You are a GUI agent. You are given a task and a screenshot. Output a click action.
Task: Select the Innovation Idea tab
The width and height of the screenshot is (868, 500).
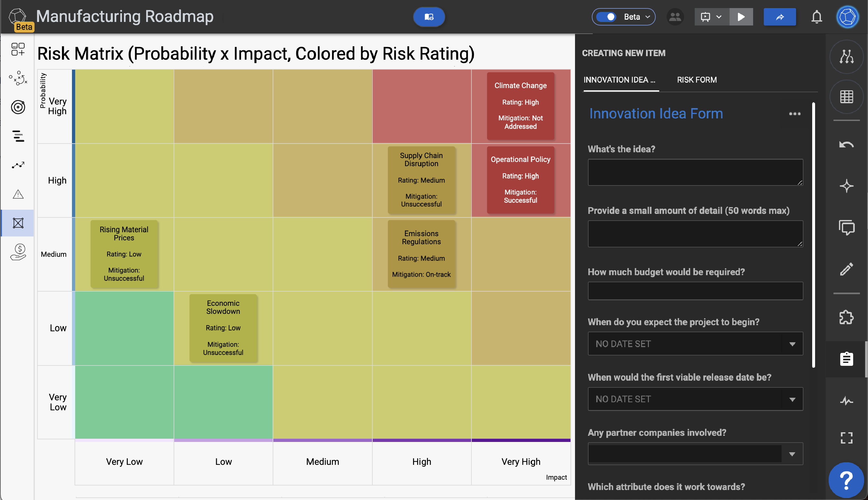pyautogui.click(x=619, y=80)
